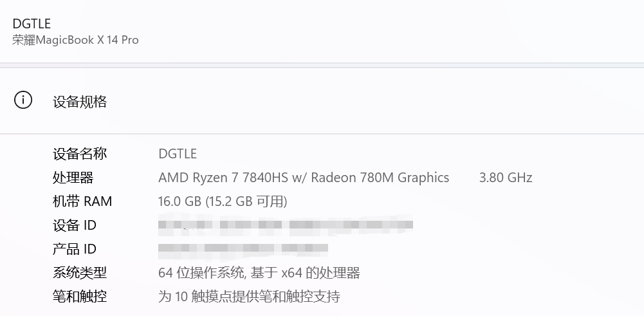The height and width of the screenshot is (316, 644).
Task: Select the 16.0 GB RAM value
Action: pos(180,201)
